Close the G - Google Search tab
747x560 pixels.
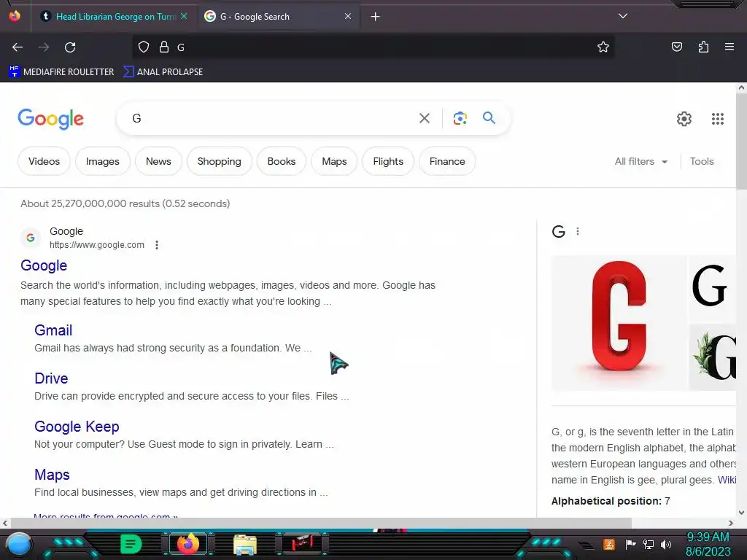click(348, 16)
